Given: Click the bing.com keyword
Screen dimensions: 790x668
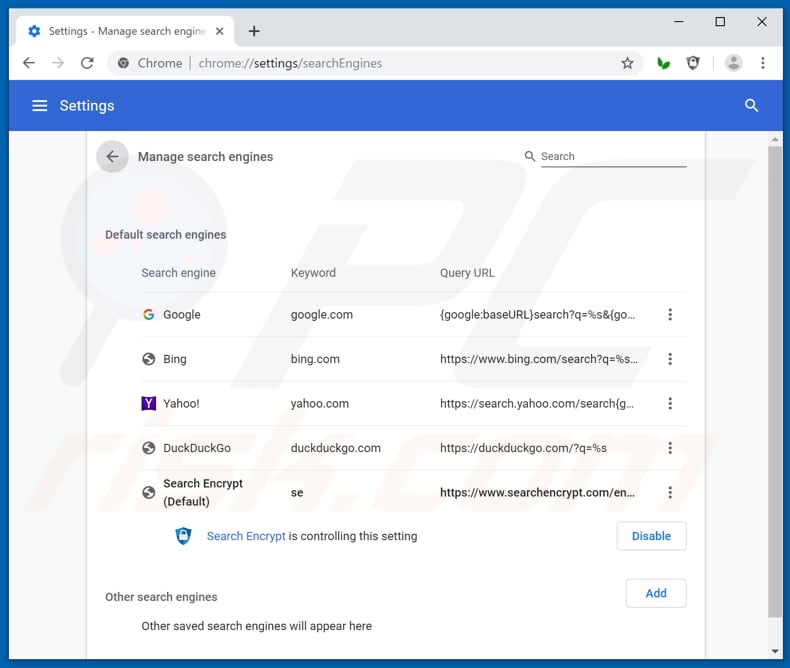Looking at the screenshot, I should coord(315,359).
